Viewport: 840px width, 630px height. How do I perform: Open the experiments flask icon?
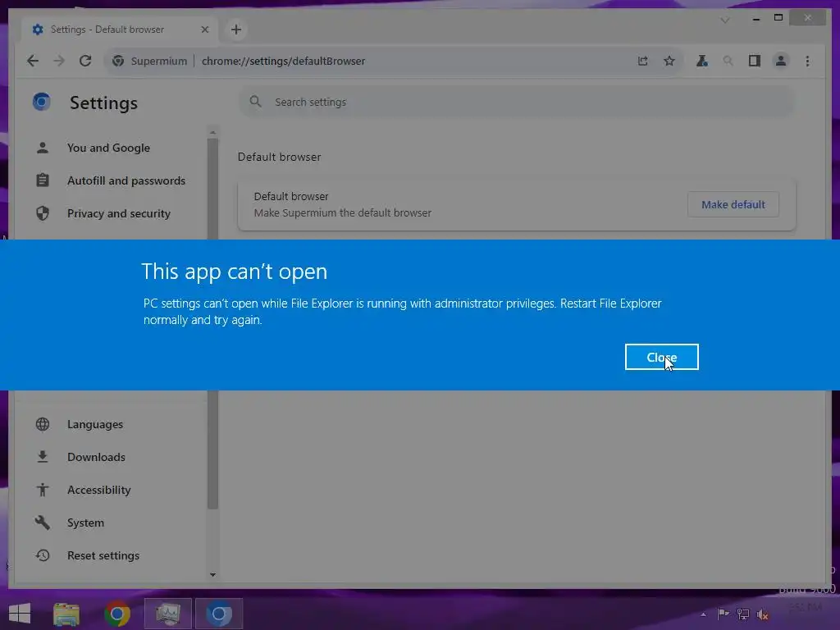pyautogui.click(x=702, y=61)
